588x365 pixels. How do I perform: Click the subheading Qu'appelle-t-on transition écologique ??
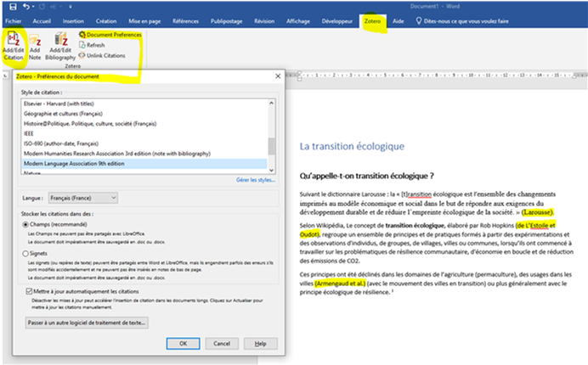(x=366, y=176)
